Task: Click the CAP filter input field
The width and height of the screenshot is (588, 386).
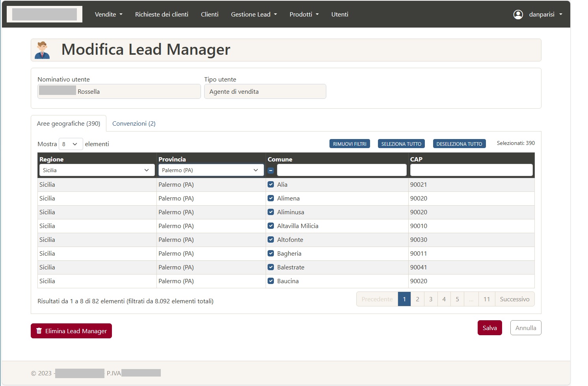Action: (471, 170)
